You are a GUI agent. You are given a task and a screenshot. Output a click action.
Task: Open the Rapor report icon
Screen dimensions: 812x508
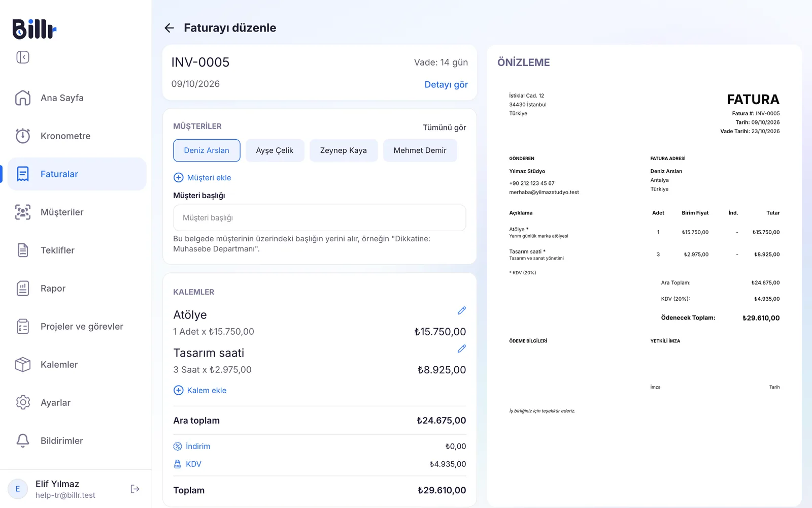pyautogui.click(x=23, y=288)
